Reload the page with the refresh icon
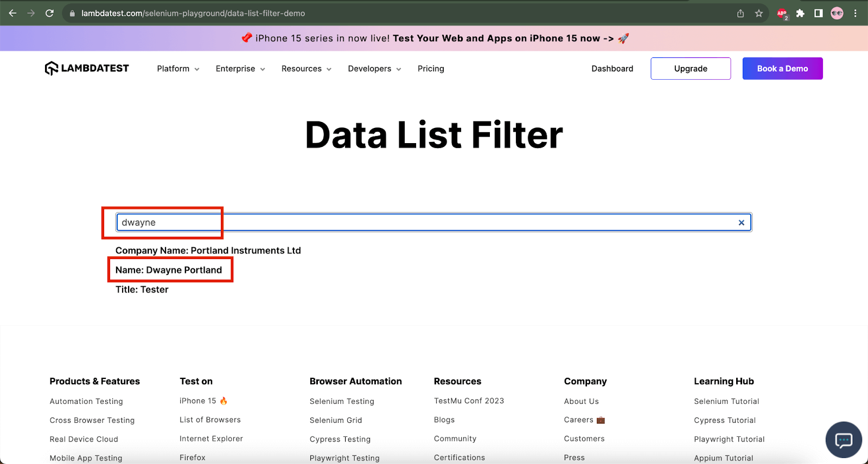 point(49,13)
